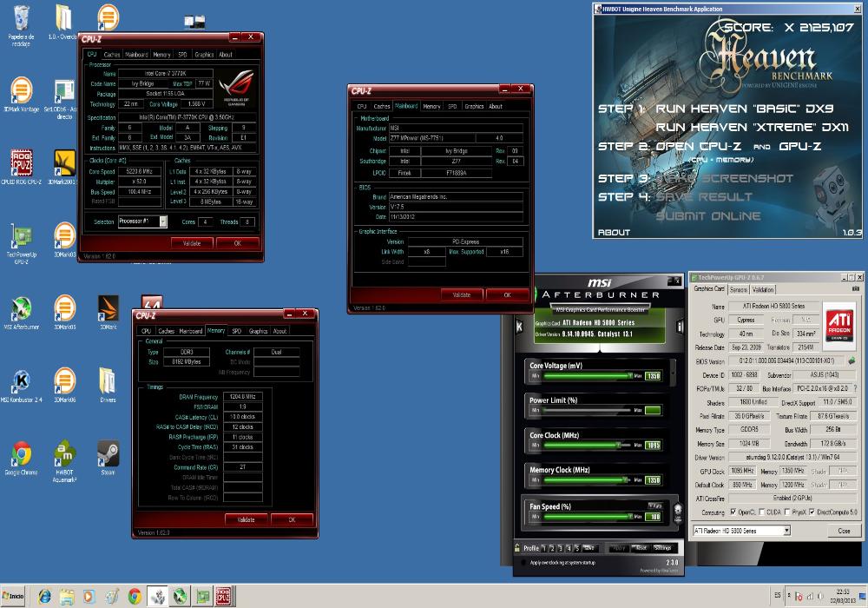The width and height of the screenshot is (868, 608).
Task: Open Windows Media Player taskbar icon
Action: (89, 597)
